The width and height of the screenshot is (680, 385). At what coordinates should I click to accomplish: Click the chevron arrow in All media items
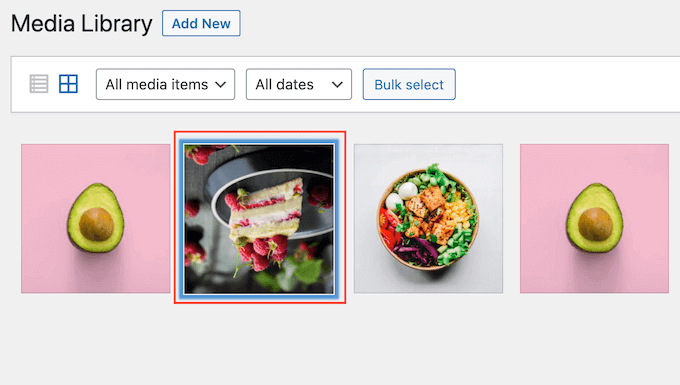click(221, 85)
